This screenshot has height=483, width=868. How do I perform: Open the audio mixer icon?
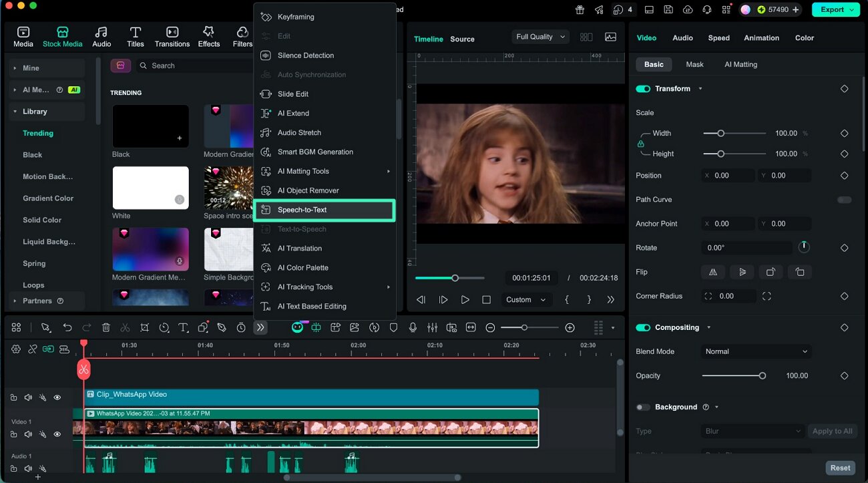click(x=433, y=327)
